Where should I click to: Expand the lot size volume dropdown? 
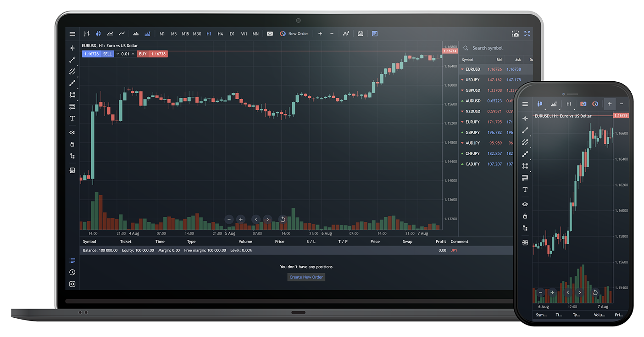click(118, 54)
